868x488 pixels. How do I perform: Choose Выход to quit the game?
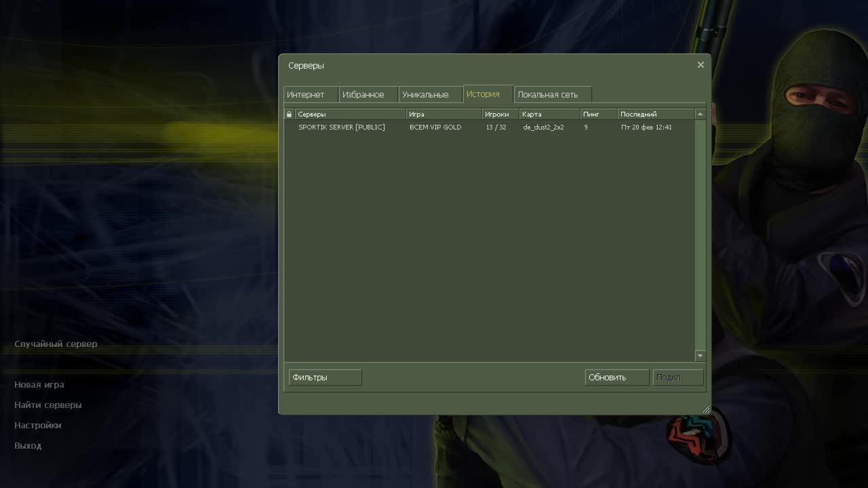pos(28,446)
